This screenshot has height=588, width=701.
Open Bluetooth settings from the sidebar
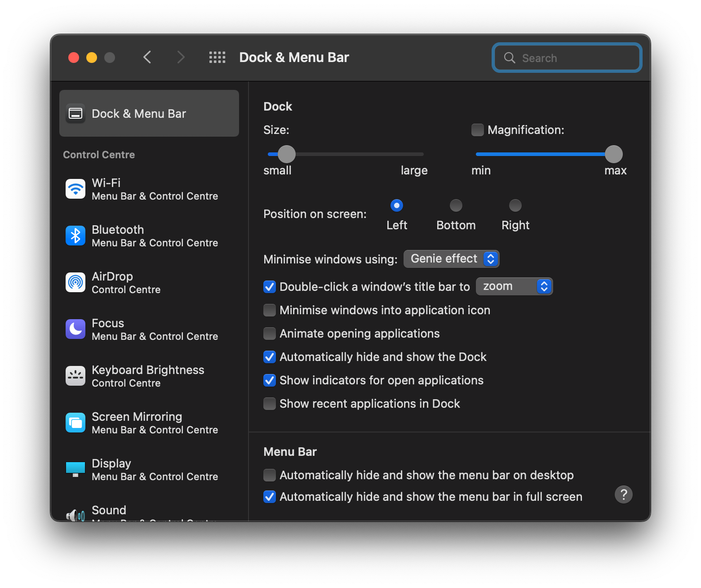pyautogui.click(x=75, y=235)
